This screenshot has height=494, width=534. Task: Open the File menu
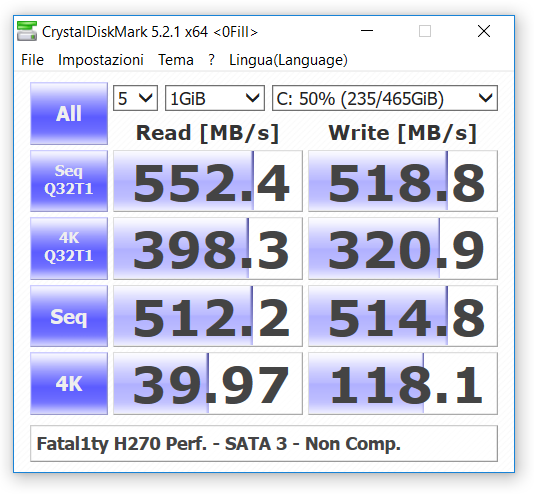coord(32,60)
